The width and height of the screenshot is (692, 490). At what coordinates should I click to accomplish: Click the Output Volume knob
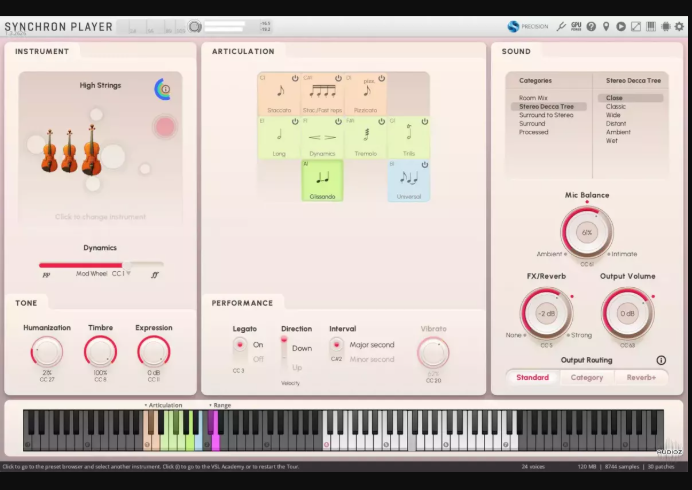point(627,313)
